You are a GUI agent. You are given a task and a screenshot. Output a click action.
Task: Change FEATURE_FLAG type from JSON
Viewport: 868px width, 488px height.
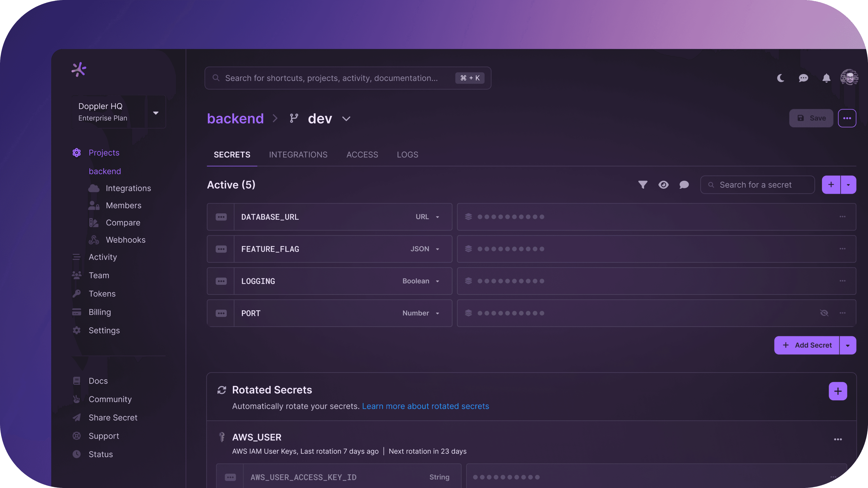pos(425,249)
